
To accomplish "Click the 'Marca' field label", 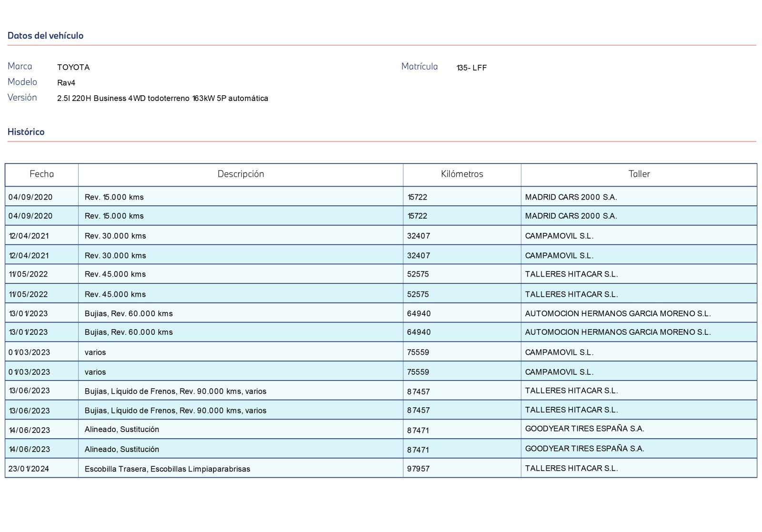I will click(20, 67).
